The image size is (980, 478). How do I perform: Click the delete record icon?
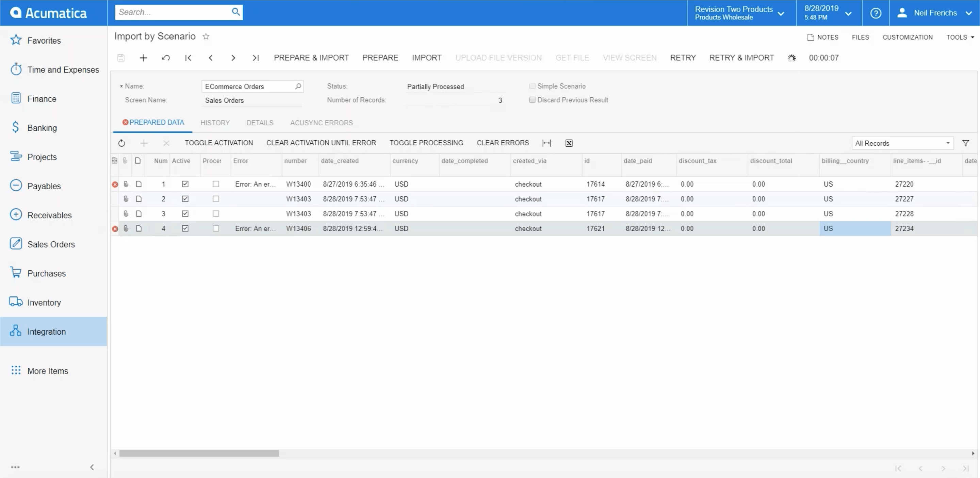166,143
